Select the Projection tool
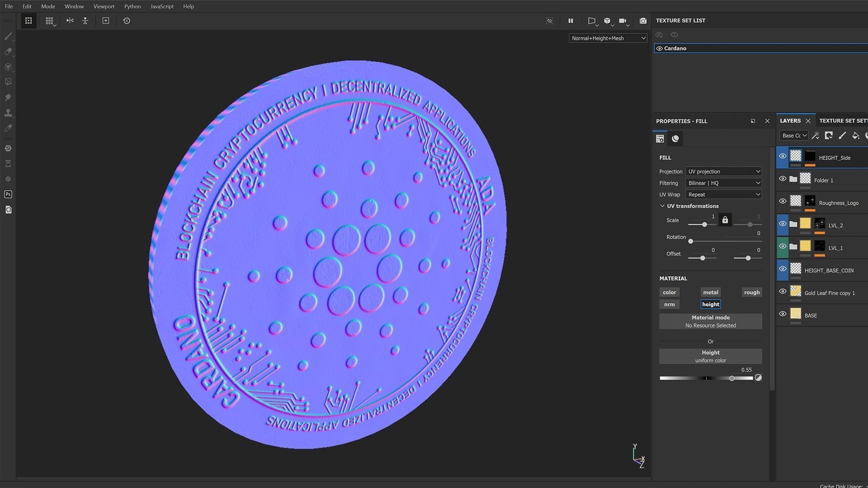This screenshot has height=488, width=868. [x=8, y=67]
